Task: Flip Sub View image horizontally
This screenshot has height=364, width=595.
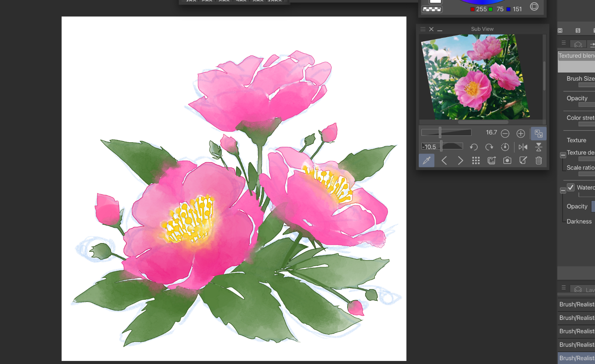Action: pyautogui.click(x=523, y=147)
